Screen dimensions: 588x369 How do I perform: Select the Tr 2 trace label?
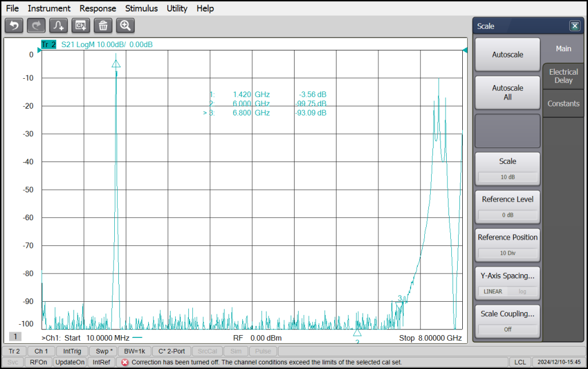click(x=48, y=45)
